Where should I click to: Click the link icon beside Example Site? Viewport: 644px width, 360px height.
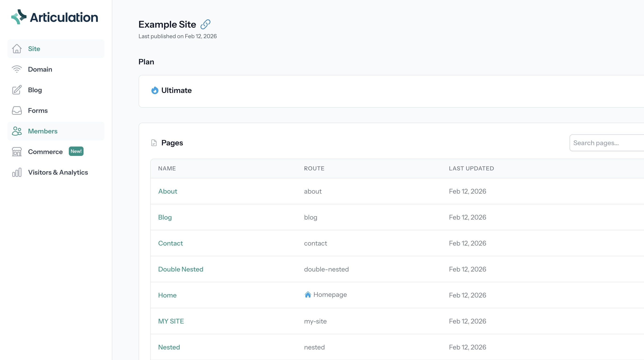point(205,24)
